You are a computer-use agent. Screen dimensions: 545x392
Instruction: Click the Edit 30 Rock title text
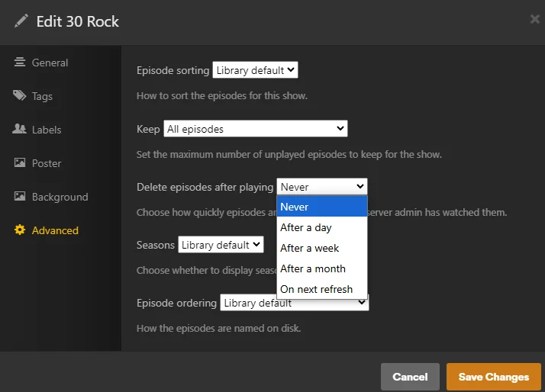(78, 21)
